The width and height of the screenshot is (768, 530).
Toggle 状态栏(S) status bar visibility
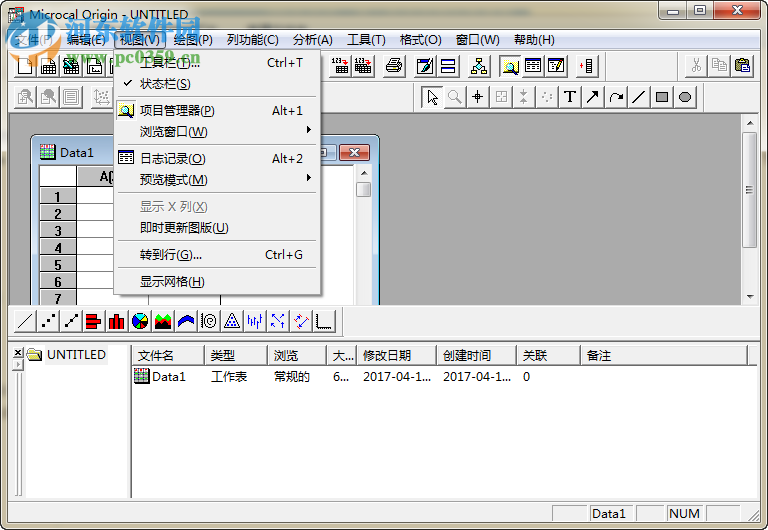pyautogui.click(x=217, y=84)
